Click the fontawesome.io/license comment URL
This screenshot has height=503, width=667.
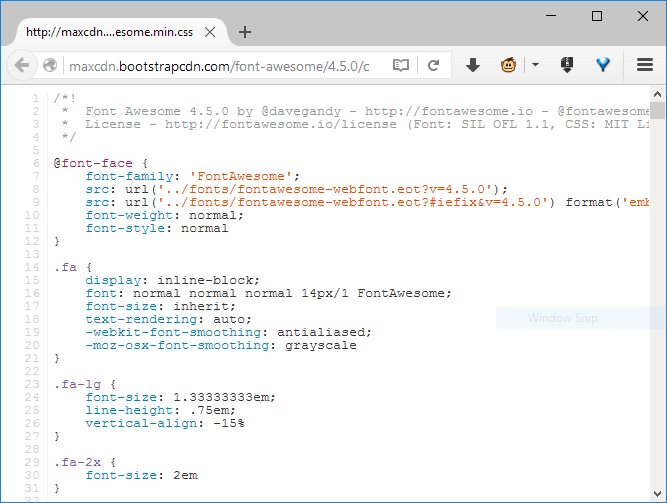(x=281, y=125)
